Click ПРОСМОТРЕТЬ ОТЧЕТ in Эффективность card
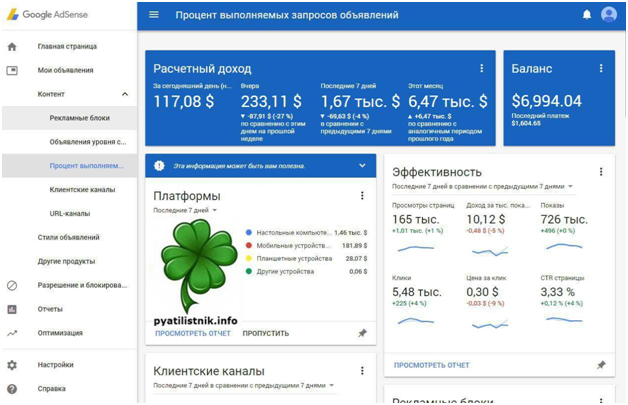This screenshot has width=628, height=405. (x=431, y=365)
